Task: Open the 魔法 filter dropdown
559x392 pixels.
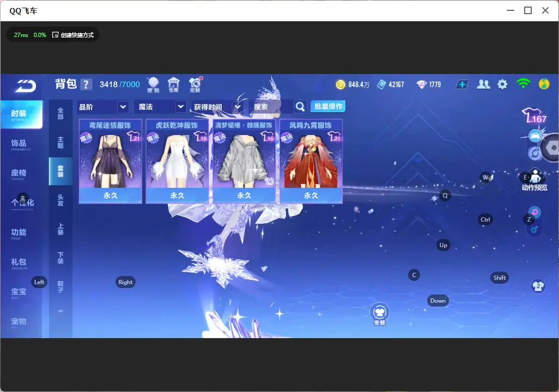Action: click(x=160, y=107)
